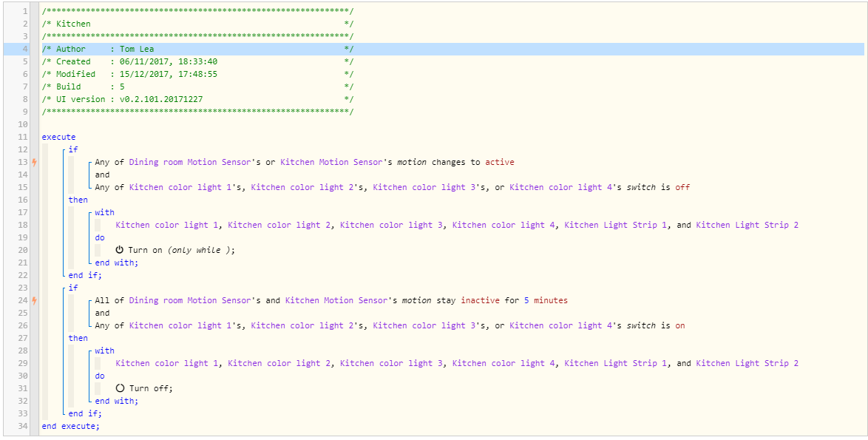
Task: Click the power icon before Turn on
Action: pyautogui.click(x=120, y=250)
